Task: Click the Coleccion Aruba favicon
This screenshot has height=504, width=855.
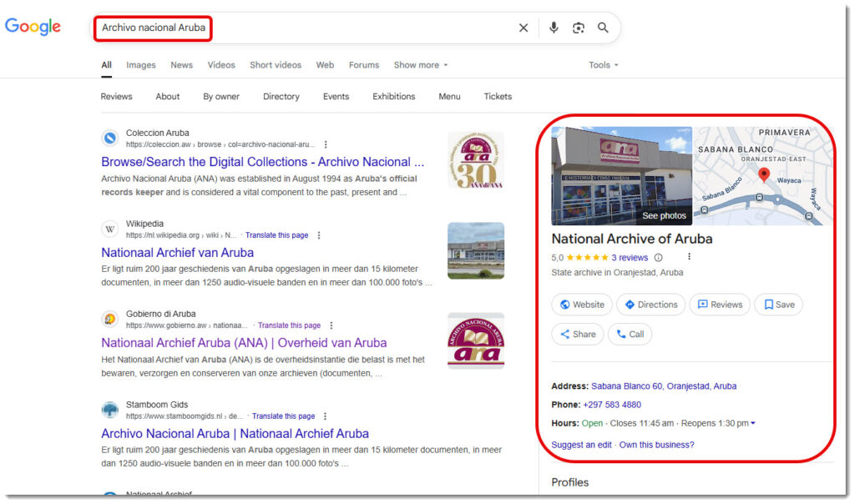Action: [110, 139]
